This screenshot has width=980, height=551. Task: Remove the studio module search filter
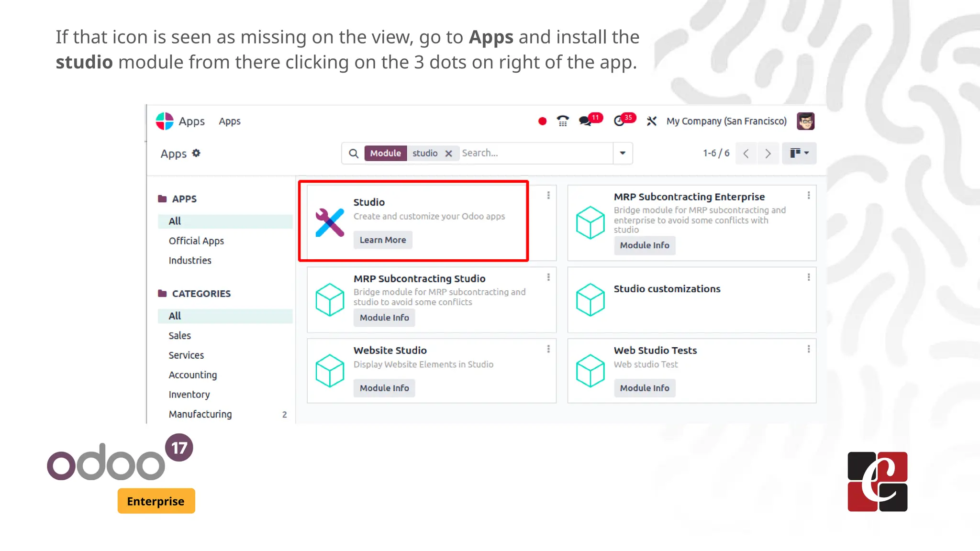point(448,154)
